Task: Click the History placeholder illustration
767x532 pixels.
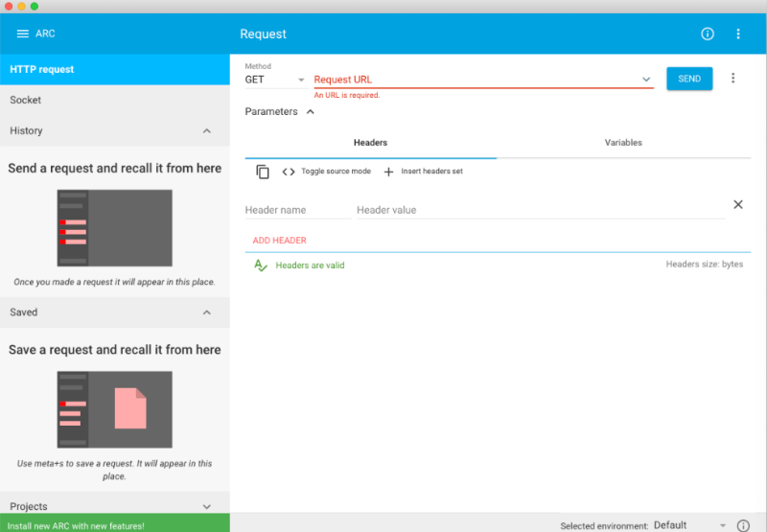Action: pyautogui.click(x=114, y=228)
